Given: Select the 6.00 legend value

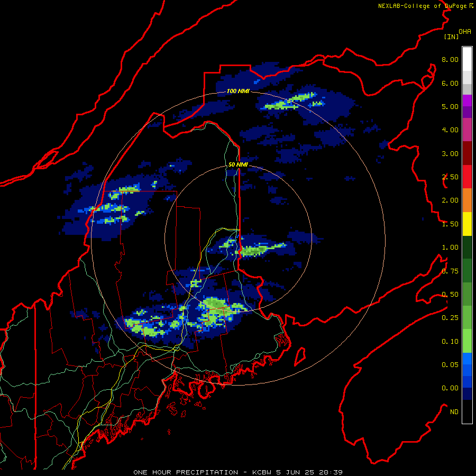Looking at the screenshot, I should click(450, 83).
